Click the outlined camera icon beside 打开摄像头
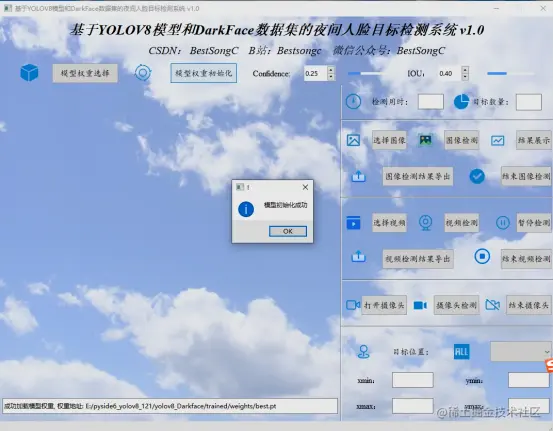554x432 pixels. point(353,305)
